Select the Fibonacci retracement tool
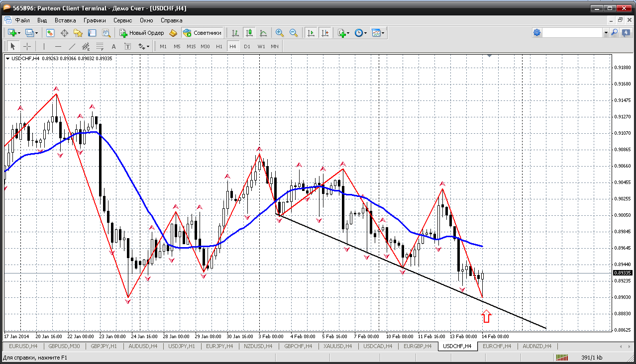The image size is (636, 364). click(100, 46)
